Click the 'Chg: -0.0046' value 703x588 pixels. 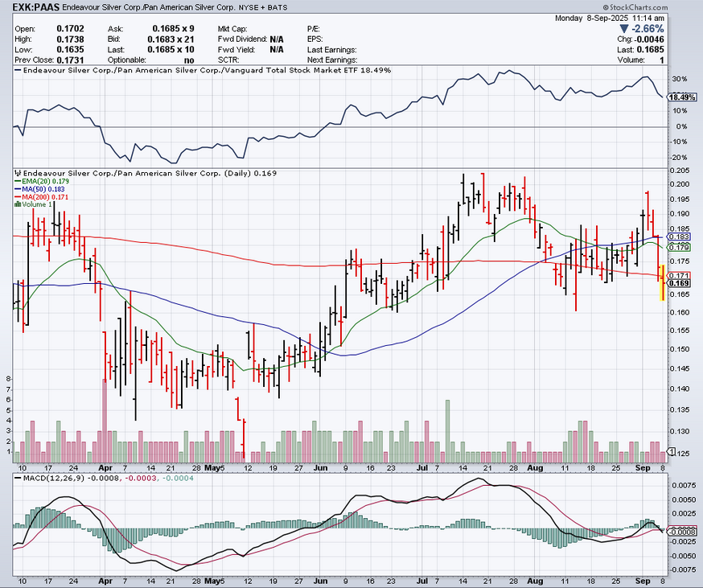pyautogui.click(x=641, y=39)
